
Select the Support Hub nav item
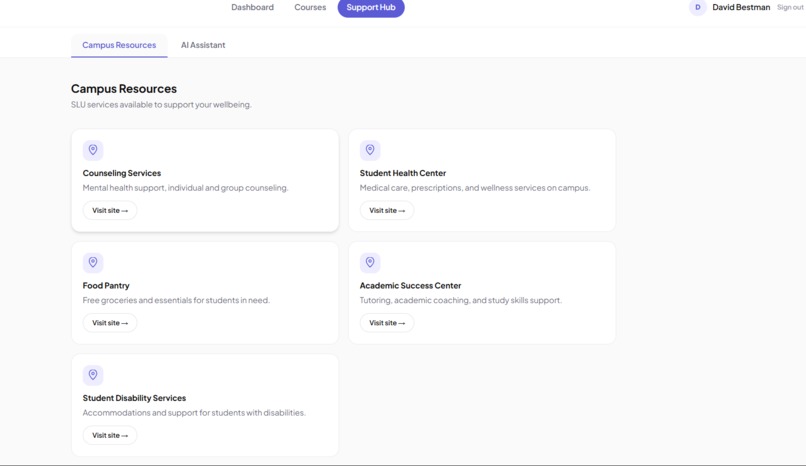371,7
